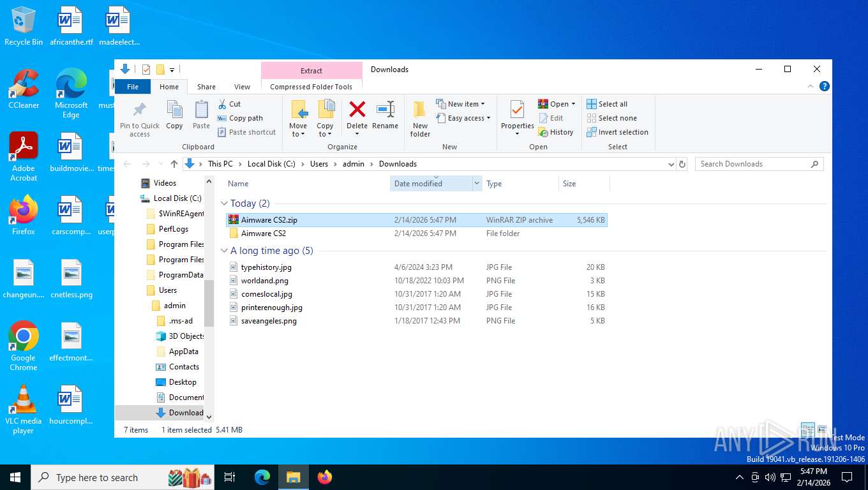Click Paste shortcut in the ribbon
This screenshot has height=490, width=868.
click(246, 132)
